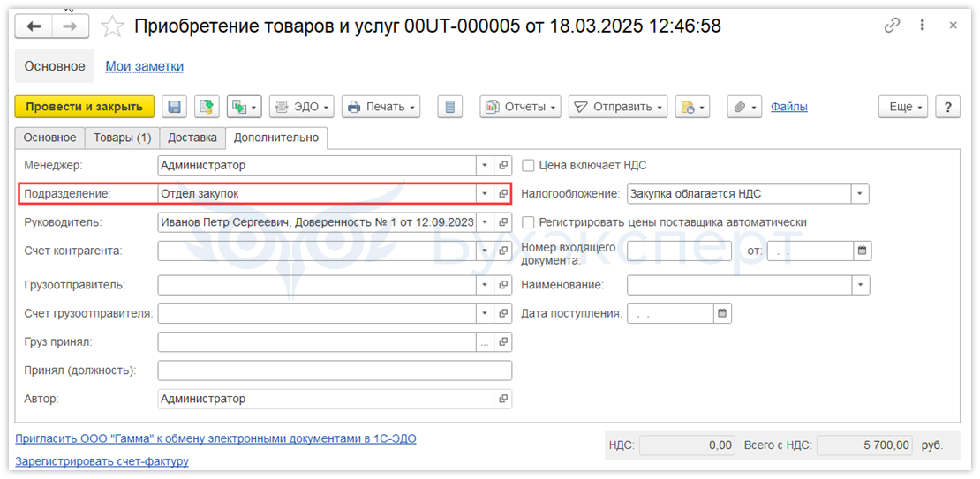Open the paperclip attachments dropdown
Image resolution: width=980 pixels, height=479 pixels.
[x=744, y=107]
